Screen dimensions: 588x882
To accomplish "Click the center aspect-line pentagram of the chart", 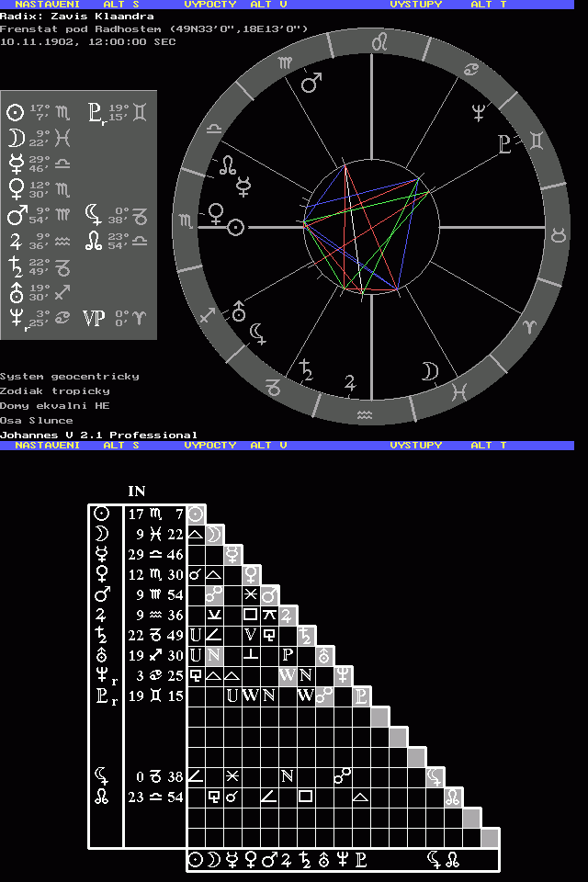I will (x=368, y=228).
